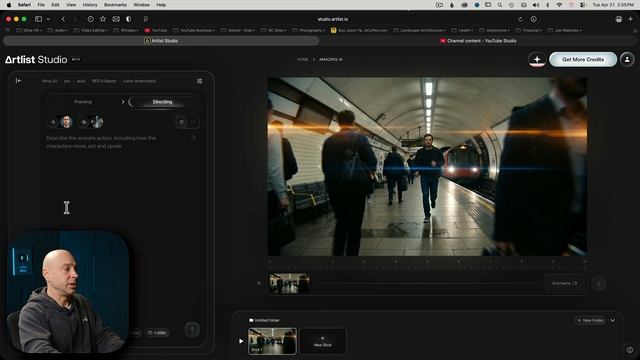Collapse the left prompt panel
This screenshot has height=360, width=640.
[x=18, y=81]
